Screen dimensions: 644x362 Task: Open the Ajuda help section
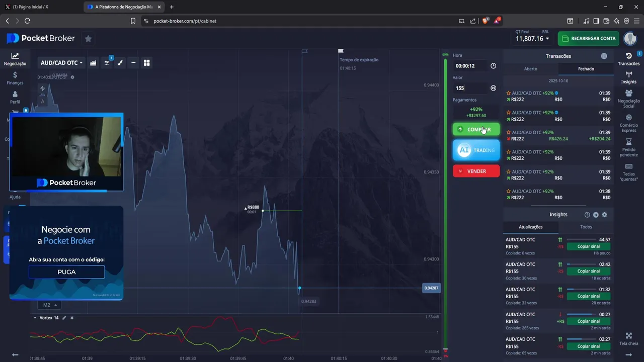tap(15, 197)
